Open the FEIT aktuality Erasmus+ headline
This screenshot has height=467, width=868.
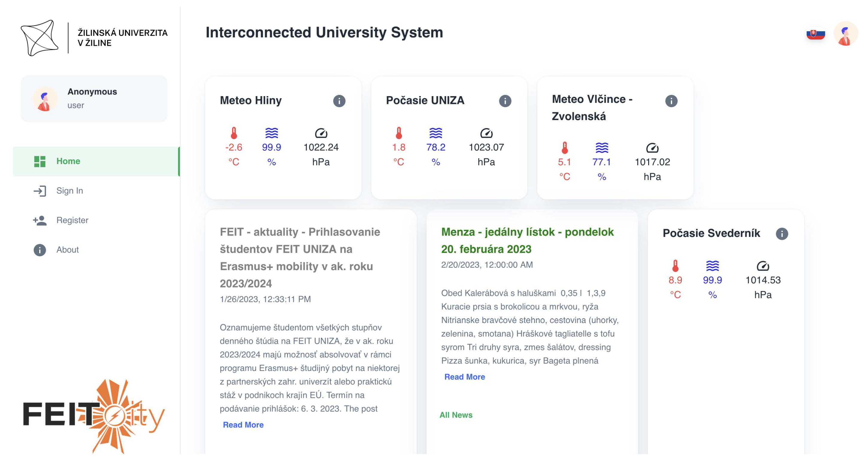300,258
